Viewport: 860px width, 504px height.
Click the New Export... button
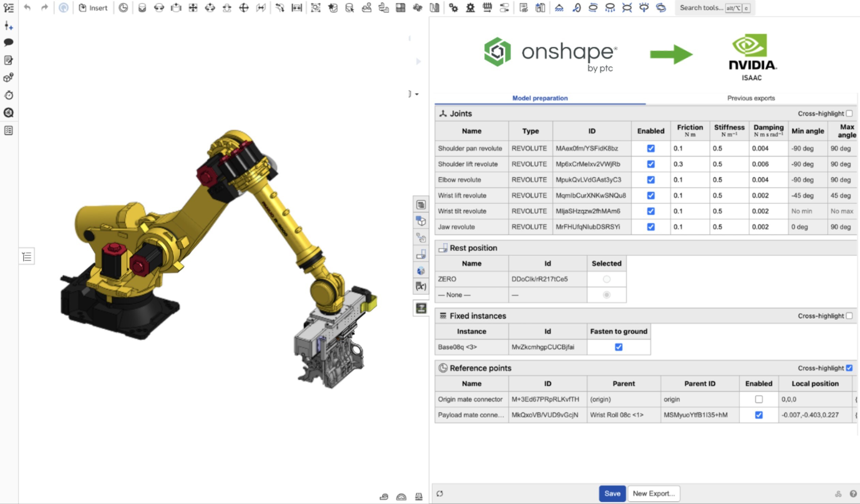tap(653, 493)
